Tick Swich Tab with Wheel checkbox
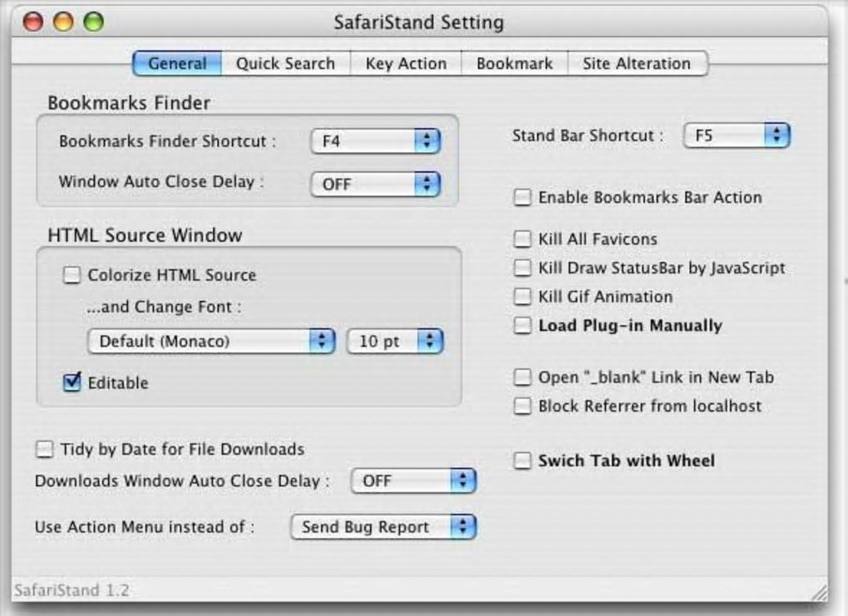This screenshot has width=848, height=616. [522, 461]
